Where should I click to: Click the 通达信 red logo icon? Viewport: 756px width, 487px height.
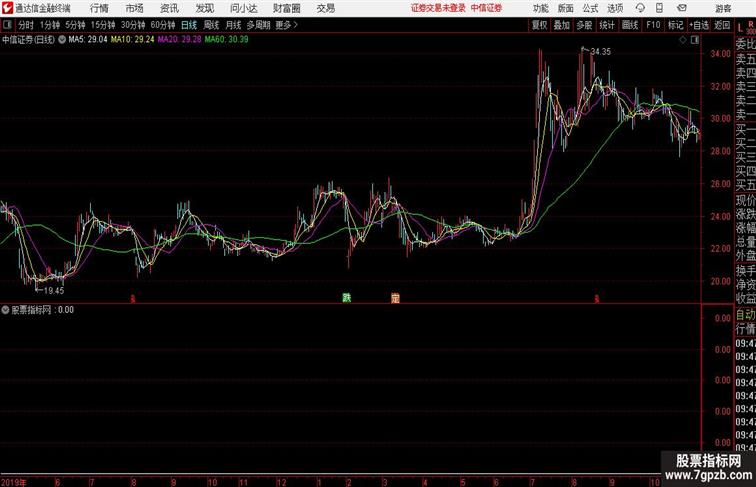coord(7,8)
